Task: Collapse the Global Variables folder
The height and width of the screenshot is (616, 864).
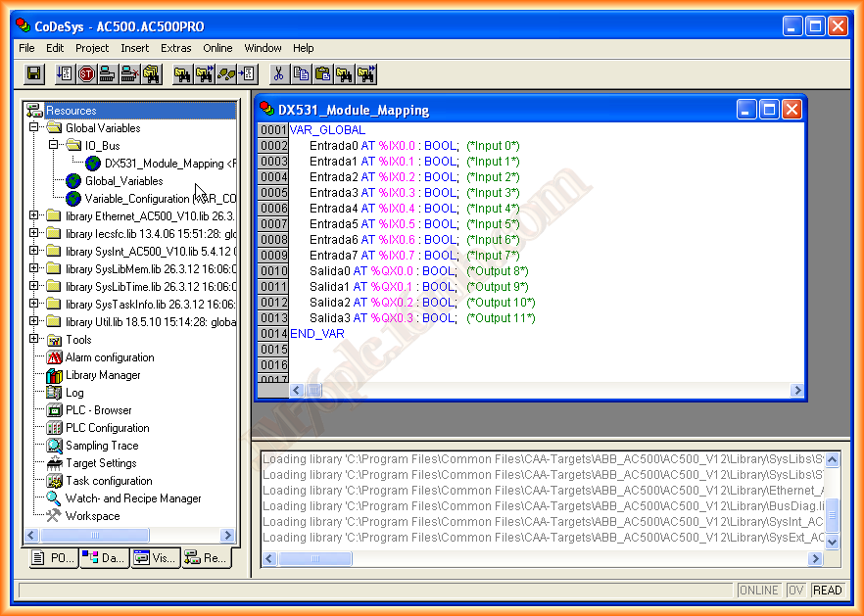Action: tap(35, 128)
